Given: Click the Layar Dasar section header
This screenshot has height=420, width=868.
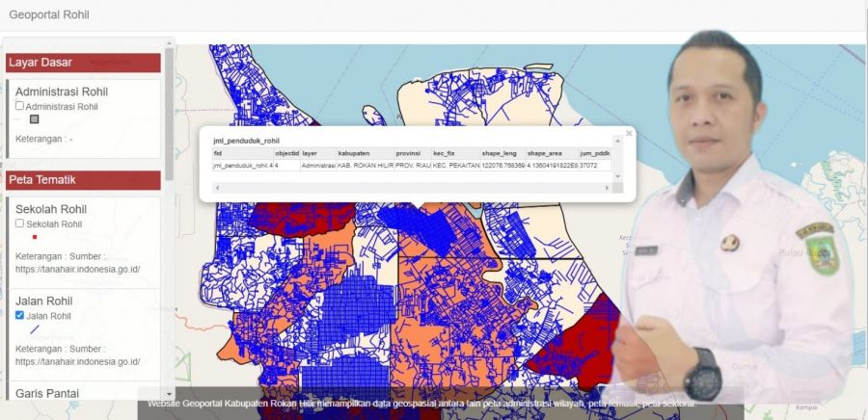Looking at the screenshot, I should pyautogui.click(x=83, y=63).
